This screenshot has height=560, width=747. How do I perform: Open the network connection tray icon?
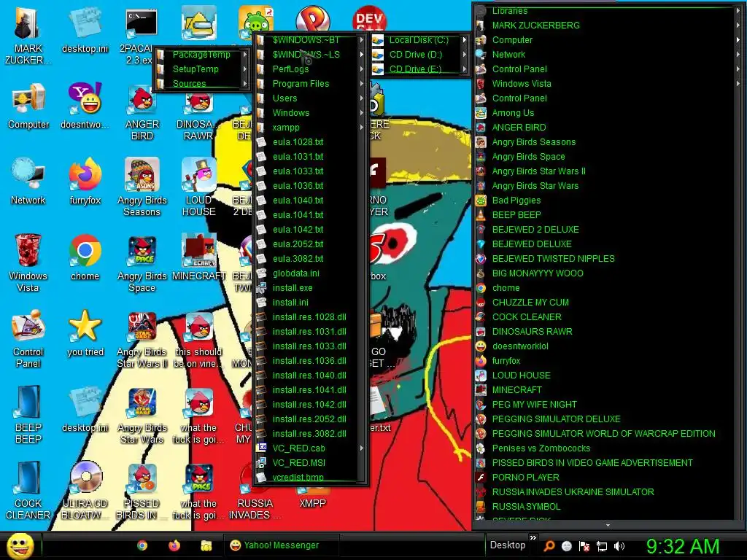[602, 545]
